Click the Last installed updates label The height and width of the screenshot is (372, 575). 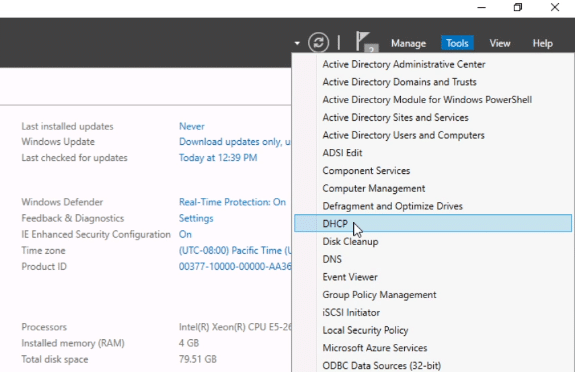pyautogui.click(x=67, y=126)
